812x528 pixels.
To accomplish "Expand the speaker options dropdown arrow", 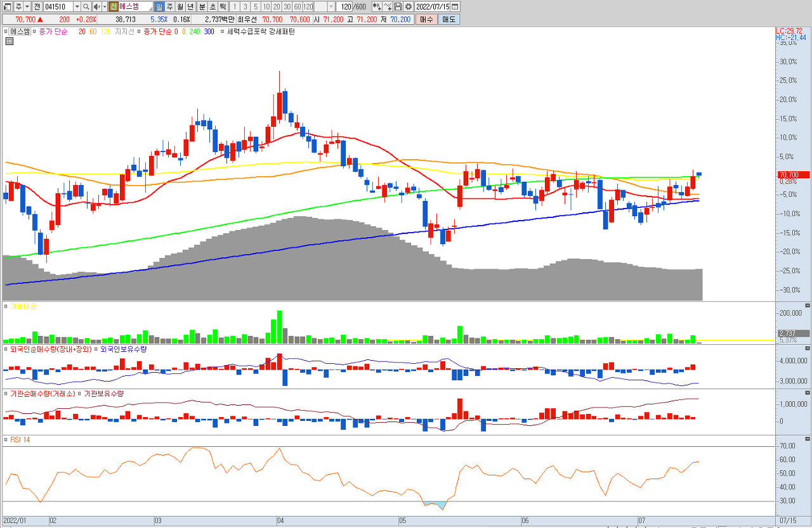I will tap(104, 6).
